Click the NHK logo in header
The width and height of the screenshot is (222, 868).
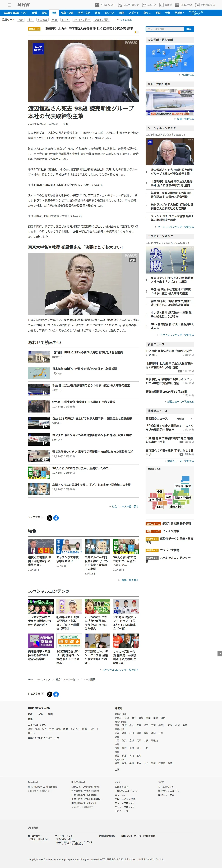tap(24, 5)
